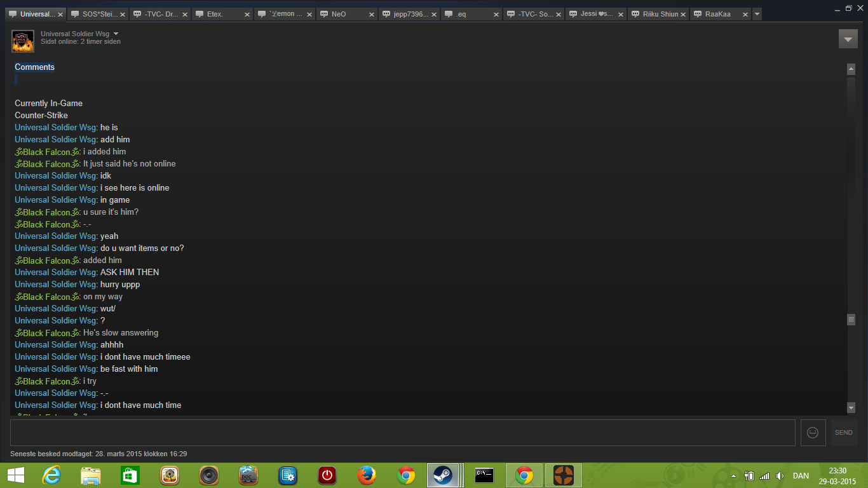This screenshot has width=868, height=488.
Task: Switch to the Riiku Shiun chat tab
Action: click(660, 14)
